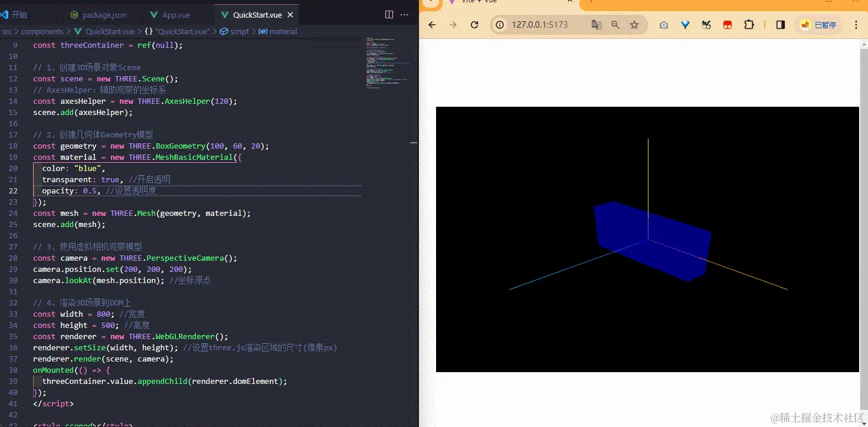Click the paused profile button 已暂停
Viewport: 868px width, 427px height.
pyautogui.click(x=818, y=25)
